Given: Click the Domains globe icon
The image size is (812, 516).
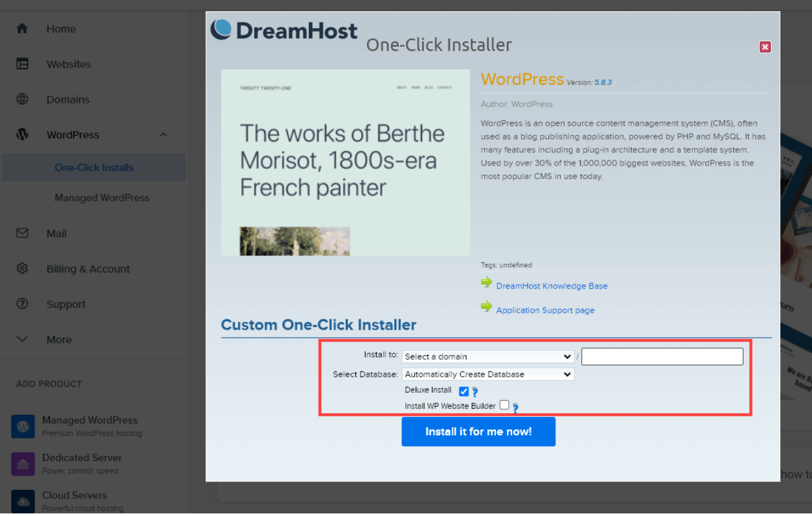Looking at the screenshot, I should [22, 99].
